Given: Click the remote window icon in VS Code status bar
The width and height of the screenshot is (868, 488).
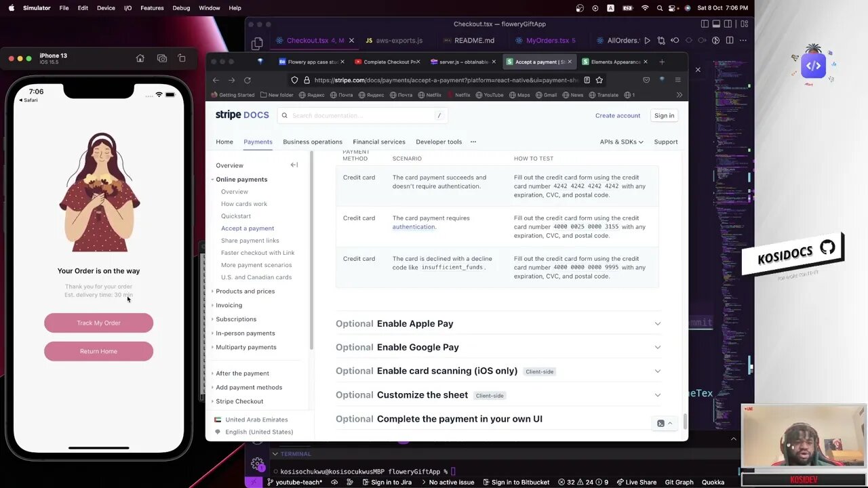Looking at the screenshot, I should click(x=254, y=482).
